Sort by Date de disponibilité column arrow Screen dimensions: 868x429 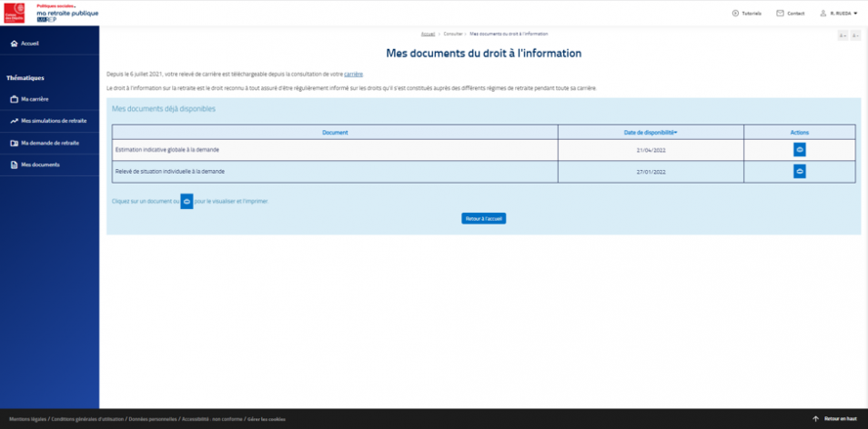point(676,133)
